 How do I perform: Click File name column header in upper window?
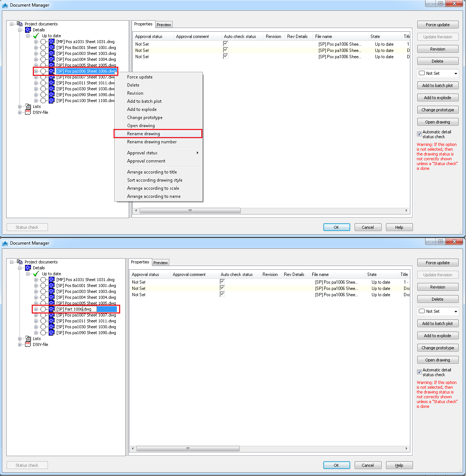340,36
